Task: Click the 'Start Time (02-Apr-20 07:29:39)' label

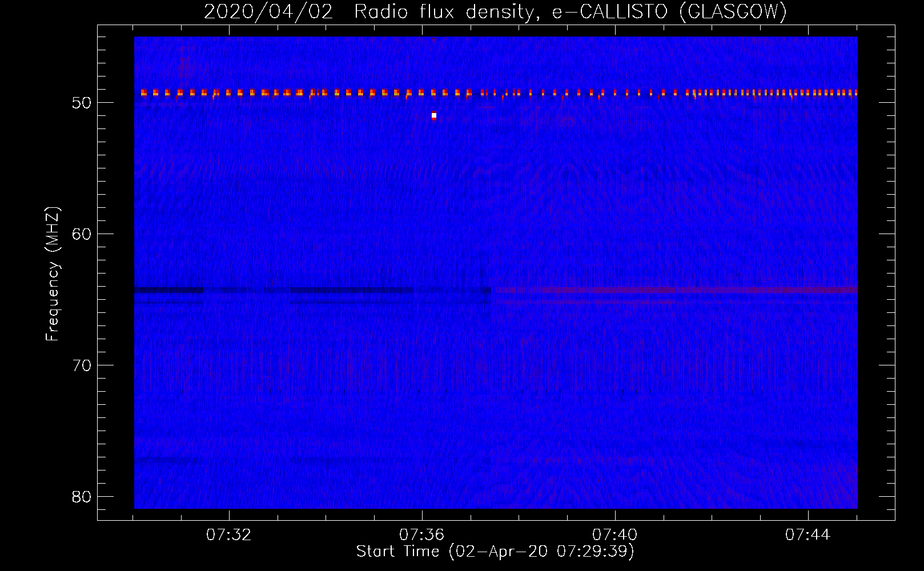Action: 495,552
